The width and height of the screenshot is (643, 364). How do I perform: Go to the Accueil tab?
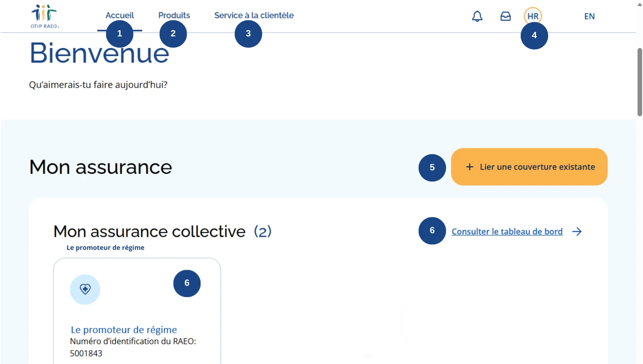pyautogui.click(x=120, y=15)
